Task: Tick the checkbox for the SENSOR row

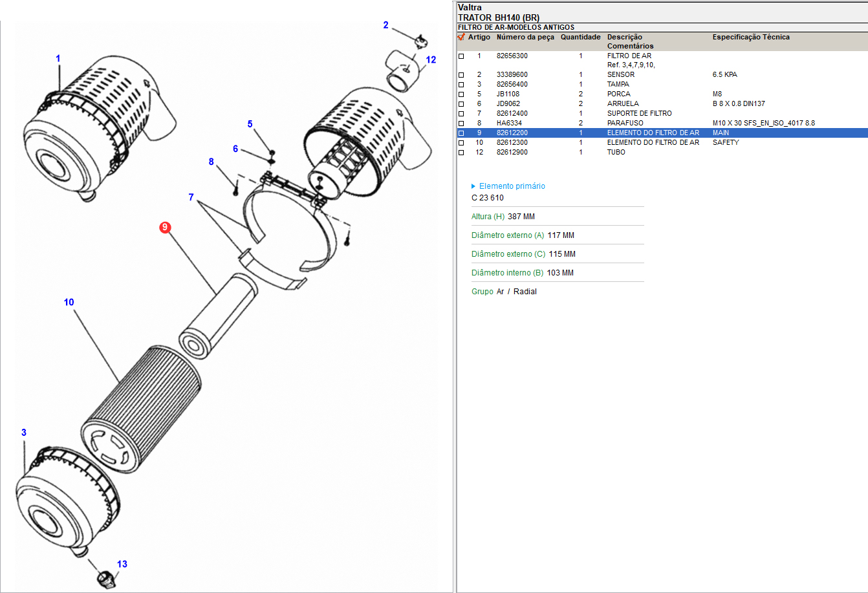Action: point(461,75)
